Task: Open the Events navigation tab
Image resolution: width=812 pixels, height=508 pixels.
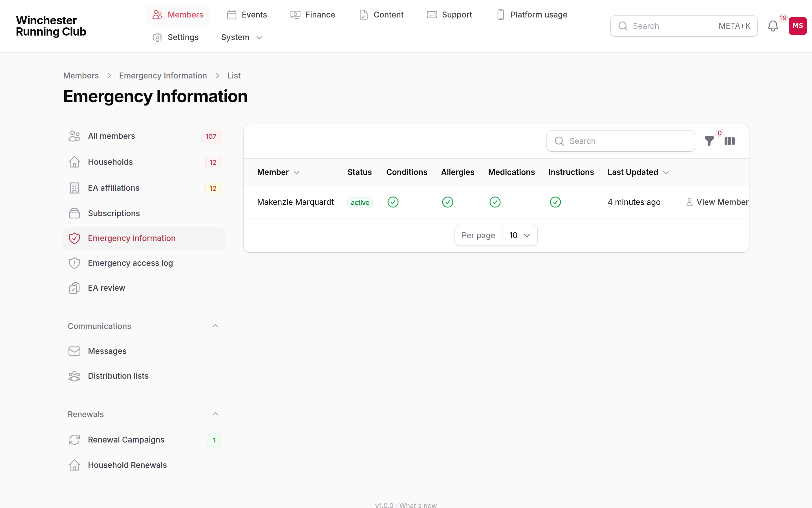Action: tap(247, 15)
